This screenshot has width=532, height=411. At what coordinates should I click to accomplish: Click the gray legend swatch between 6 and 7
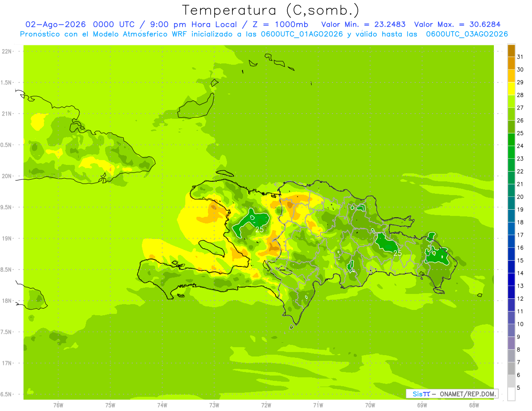coord(511,368)
